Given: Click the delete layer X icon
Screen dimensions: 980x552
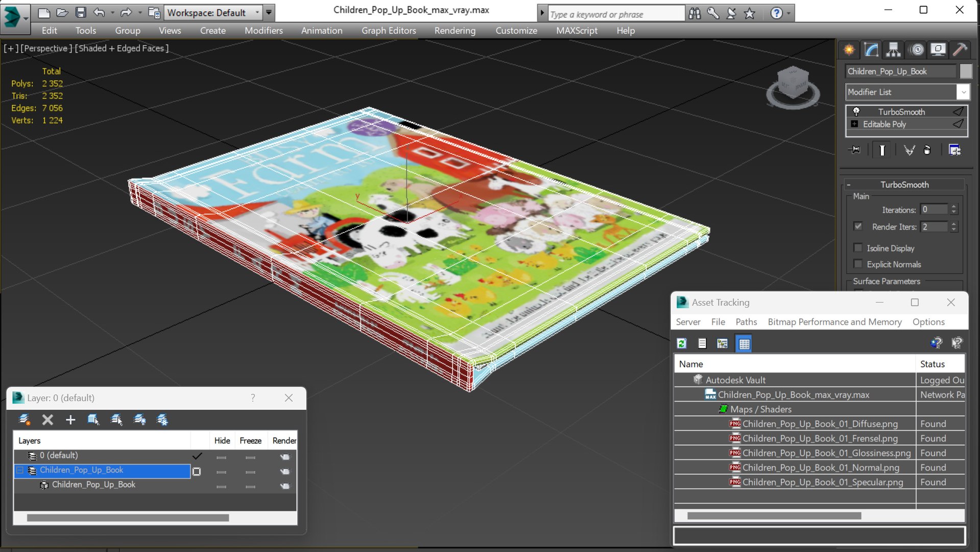Looking at the screenshot, I should (47, 420).
